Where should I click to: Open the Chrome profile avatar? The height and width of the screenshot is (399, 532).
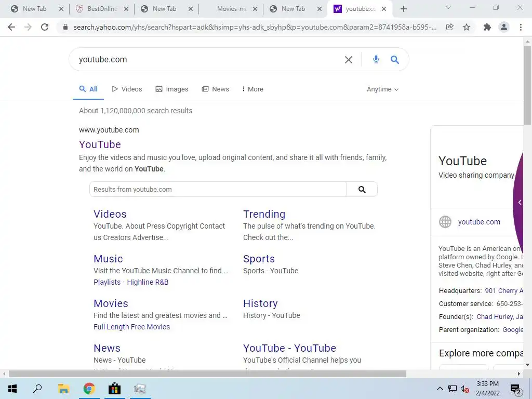click(x=504, y=27)
